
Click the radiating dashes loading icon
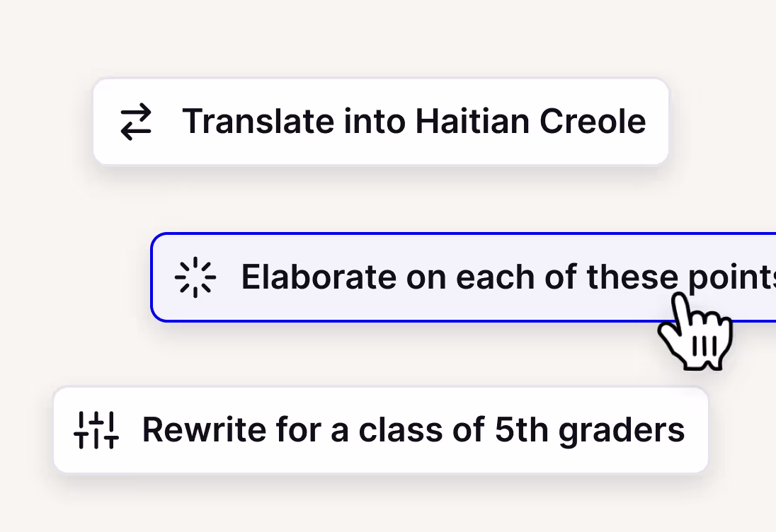[x=195, y=277]
